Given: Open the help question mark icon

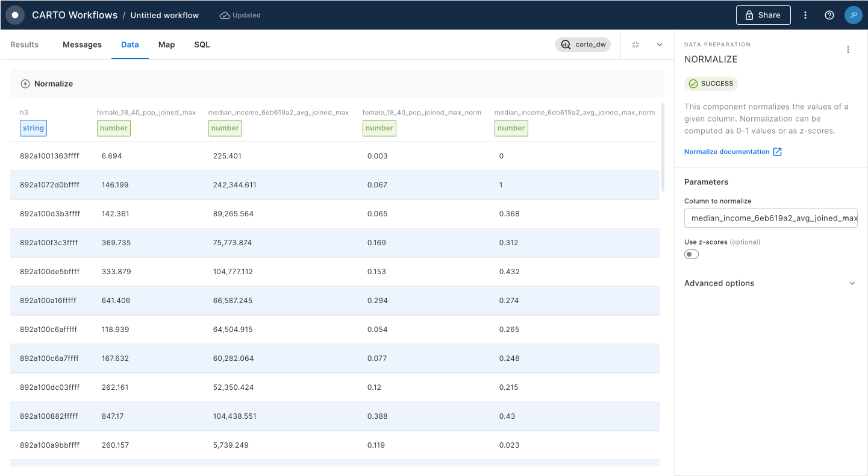Looking at the screenshot, I should [829, 15].
